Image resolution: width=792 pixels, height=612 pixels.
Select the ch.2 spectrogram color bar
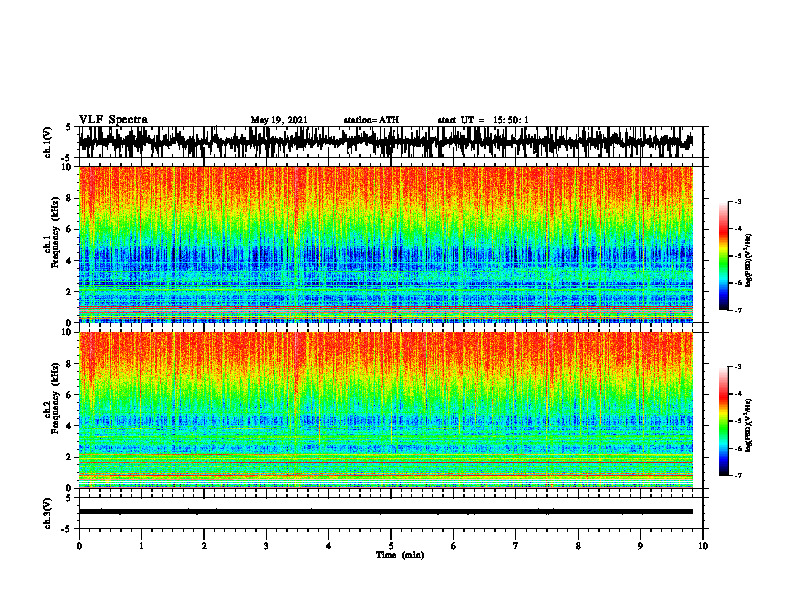click(723, 421)
